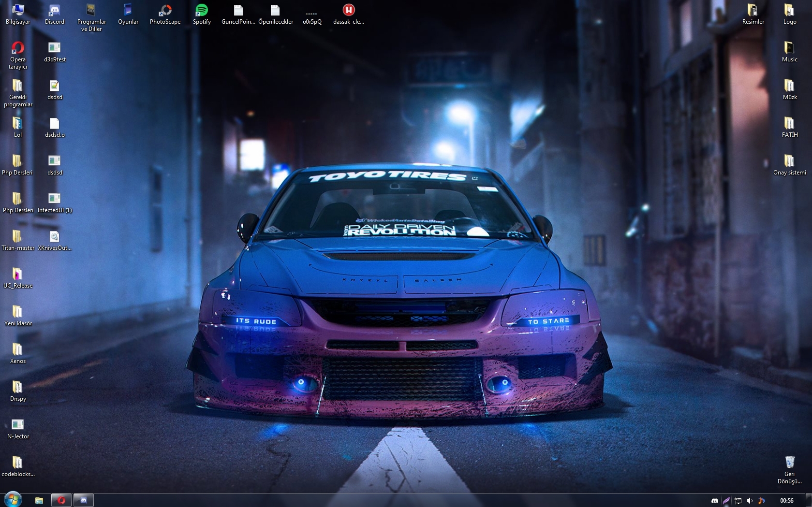Open the network status tray icon

point(738,501)
